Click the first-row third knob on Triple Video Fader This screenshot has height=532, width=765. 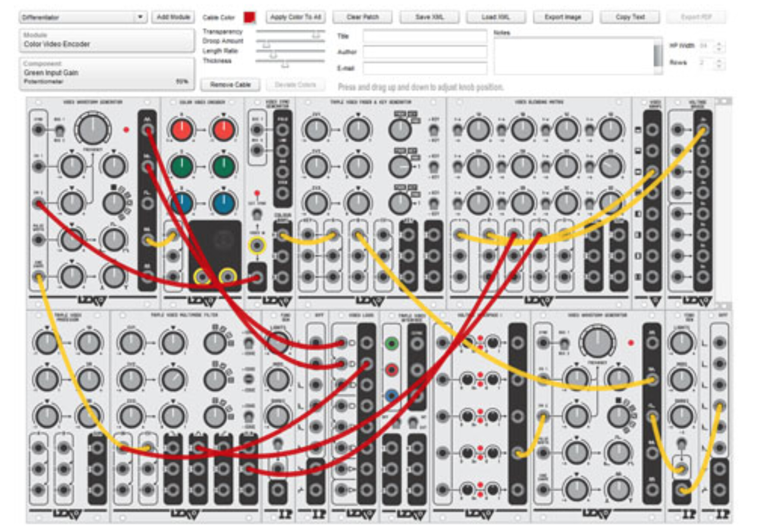(x=400, y=129)
